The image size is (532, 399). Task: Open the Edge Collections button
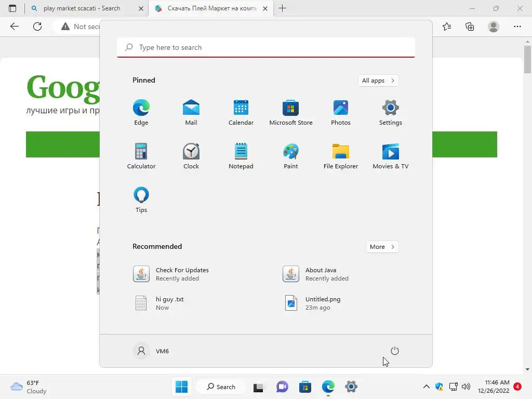point(470,26)
